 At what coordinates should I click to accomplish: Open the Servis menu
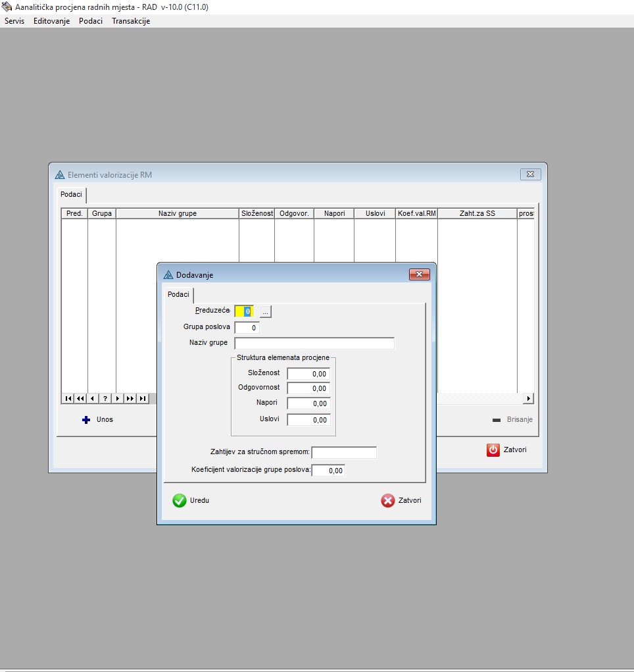[x=14, y=21]
